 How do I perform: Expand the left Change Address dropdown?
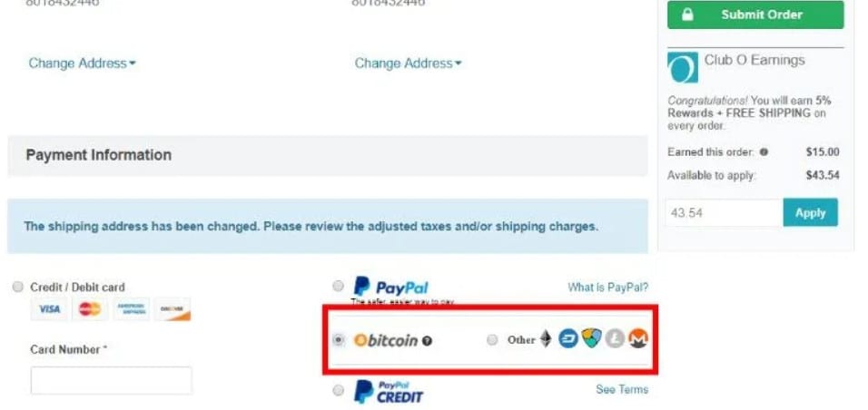tap(82, 63)
